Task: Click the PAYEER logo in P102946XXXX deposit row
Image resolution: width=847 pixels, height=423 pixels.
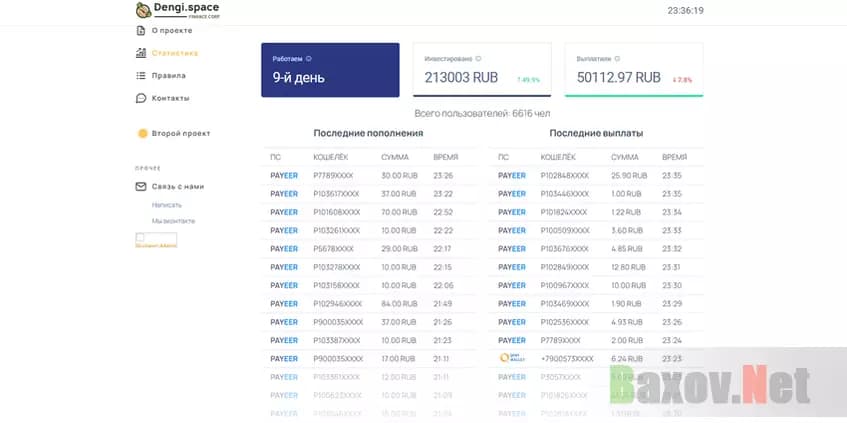Action: click(284, 304)
